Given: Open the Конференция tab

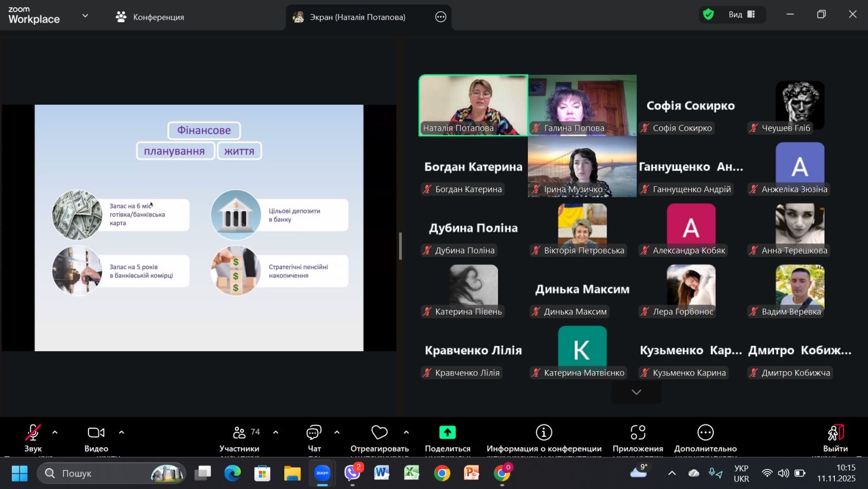Looking at the screenshot, I should point(150,17).
